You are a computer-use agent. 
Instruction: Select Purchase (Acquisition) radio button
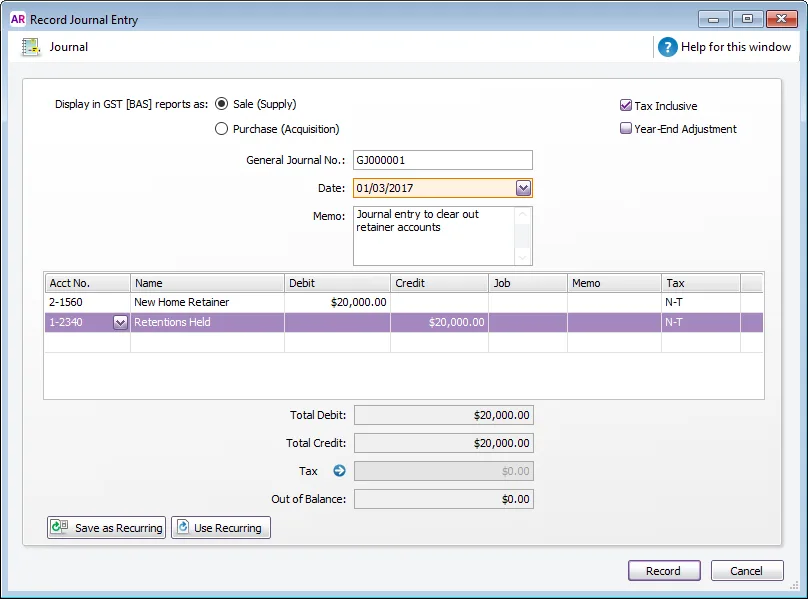coord(221,128)
